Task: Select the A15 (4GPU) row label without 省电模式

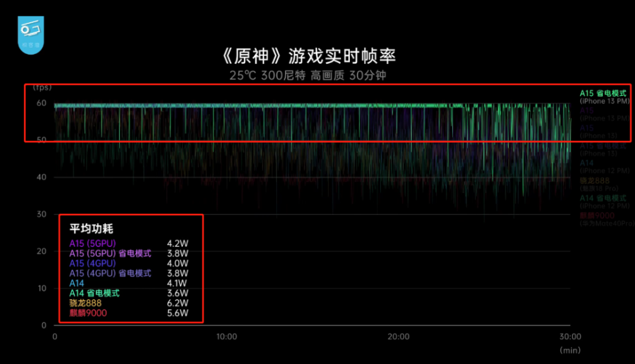Action: tap(92, 263)
